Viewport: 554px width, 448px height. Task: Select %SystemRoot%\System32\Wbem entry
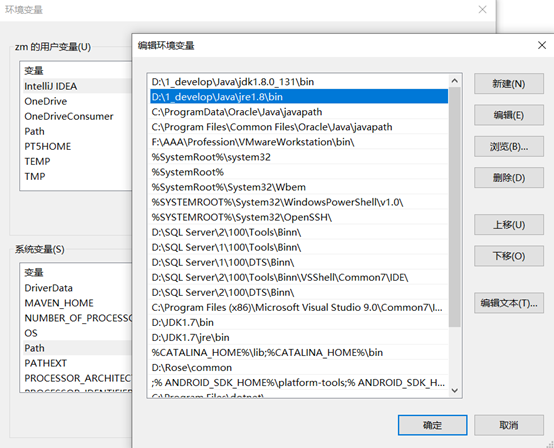[299, 187]
